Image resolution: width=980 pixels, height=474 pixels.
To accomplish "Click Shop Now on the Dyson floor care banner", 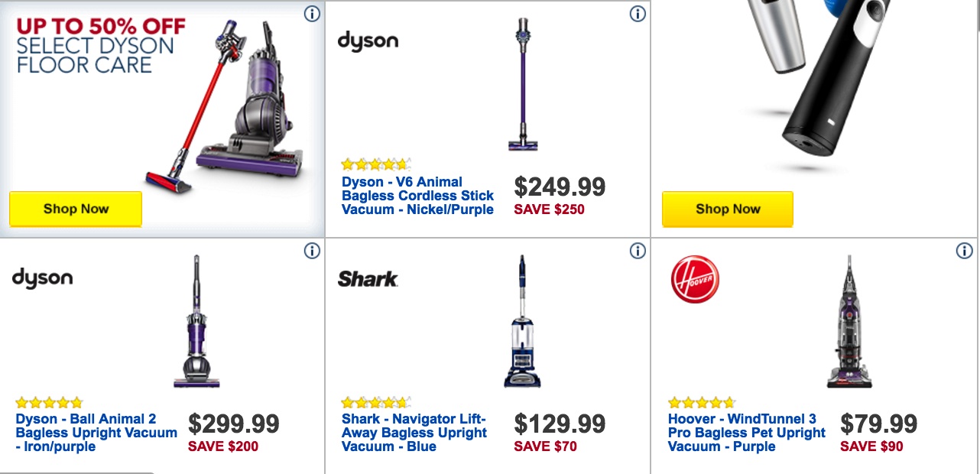I will [x=75, y=209].
